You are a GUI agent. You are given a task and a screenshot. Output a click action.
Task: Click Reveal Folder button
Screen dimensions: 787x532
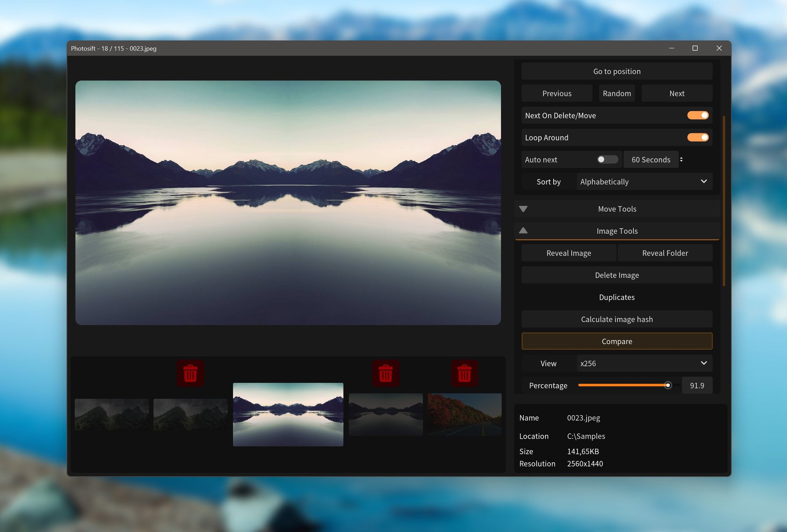click(665, 253)
